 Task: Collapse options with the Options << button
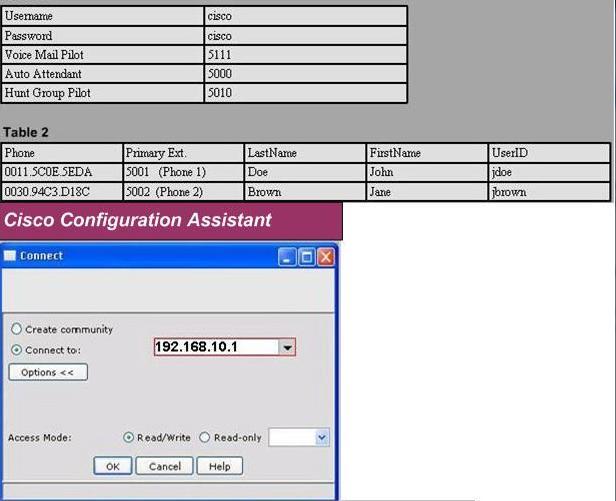coord(48,372)
